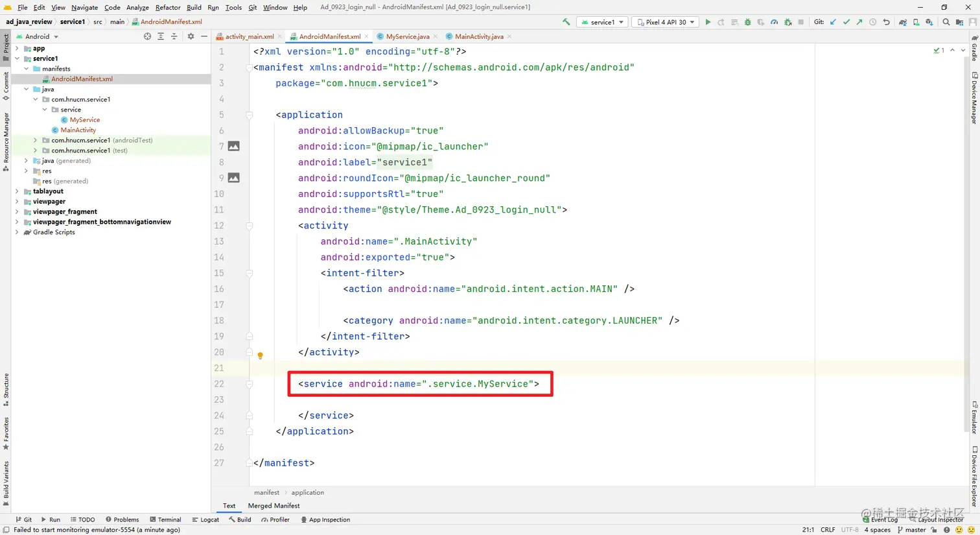This screenshot has height=535, width=980.
Task: Expand the app module node
Action: (x=17, y=49)
